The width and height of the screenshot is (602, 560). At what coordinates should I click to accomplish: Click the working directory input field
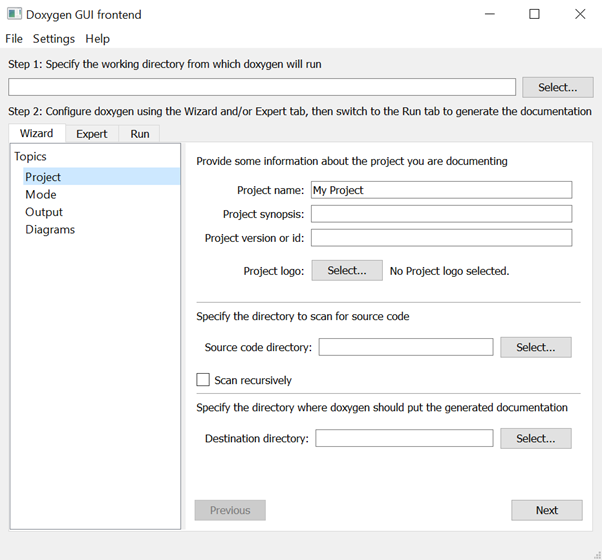click(262, 87)
